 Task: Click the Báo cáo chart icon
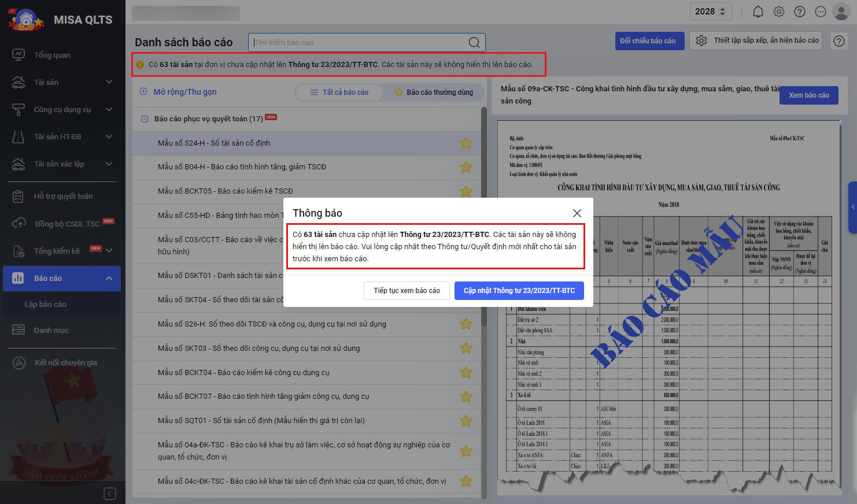(x=19, y=279)
